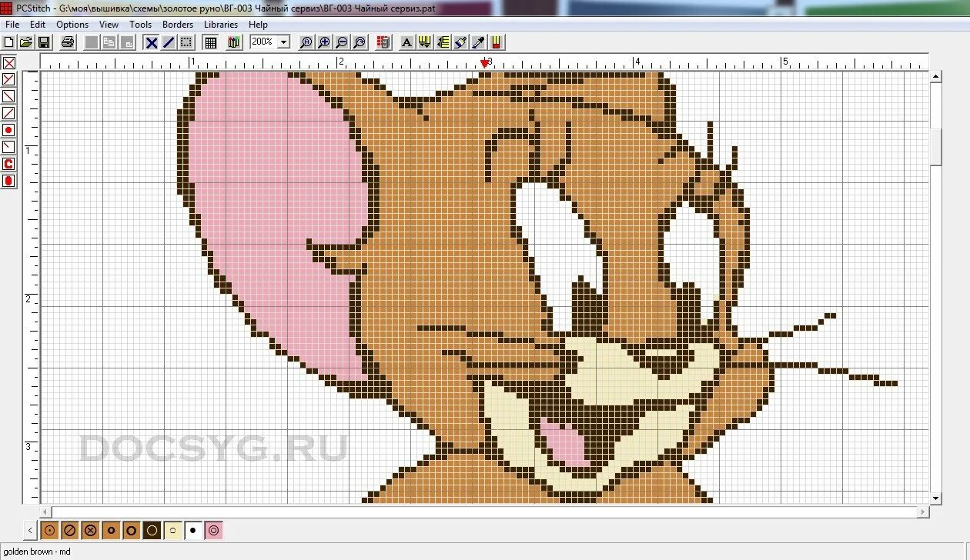Image resolution: width=970 pixels, height=560 pixels.
Task: Choose the quarter stitch type
Action: tap(9, 147)
